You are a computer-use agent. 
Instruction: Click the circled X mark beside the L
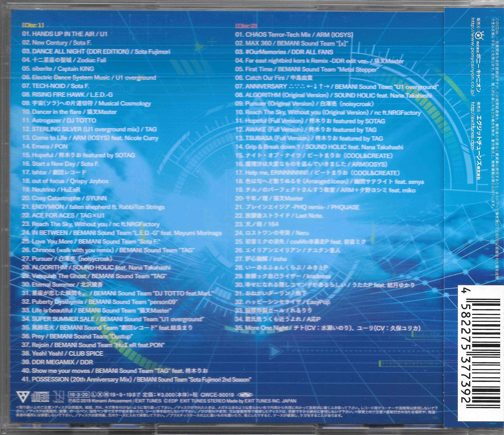(100, 395)
